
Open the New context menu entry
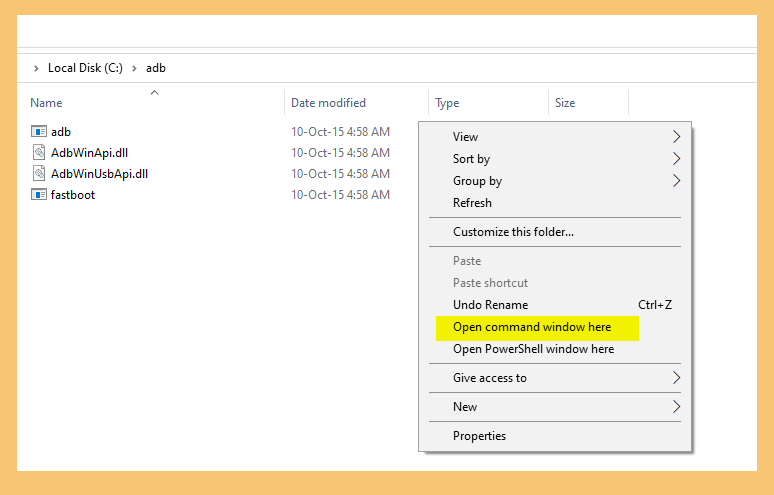555,407
